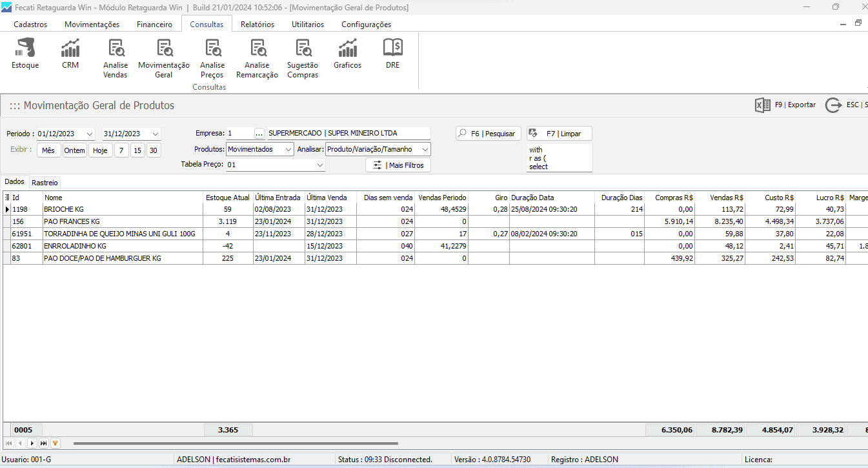The image size is (868, 468).
Task: Open the Estoque barcode scanner icon
Action: (25, 48)
